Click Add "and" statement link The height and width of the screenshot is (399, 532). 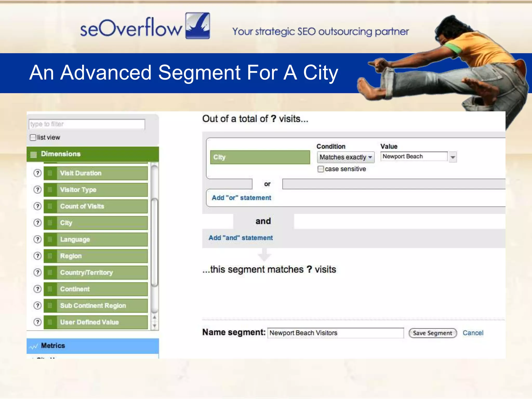(x=241, y=238)
